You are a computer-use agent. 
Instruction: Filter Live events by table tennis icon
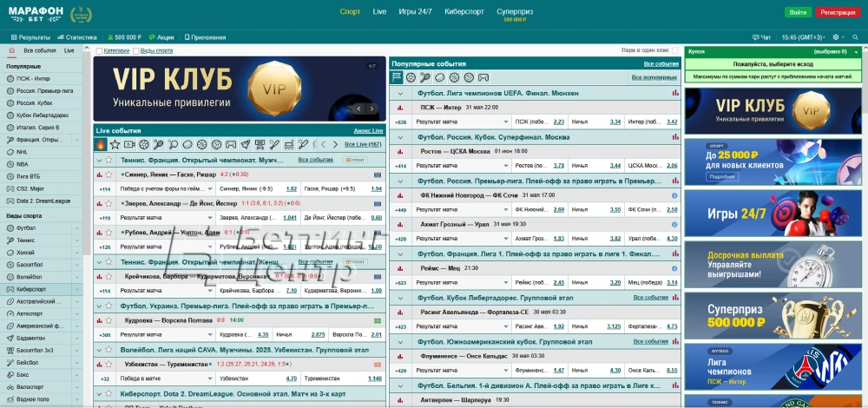[173, 144]
